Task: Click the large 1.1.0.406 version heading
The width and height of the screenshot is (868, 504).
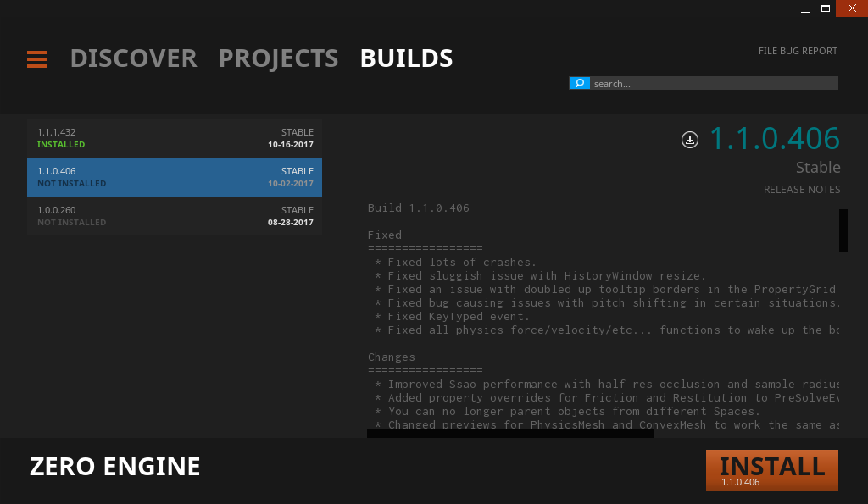Action: click(x=775, y=138)
